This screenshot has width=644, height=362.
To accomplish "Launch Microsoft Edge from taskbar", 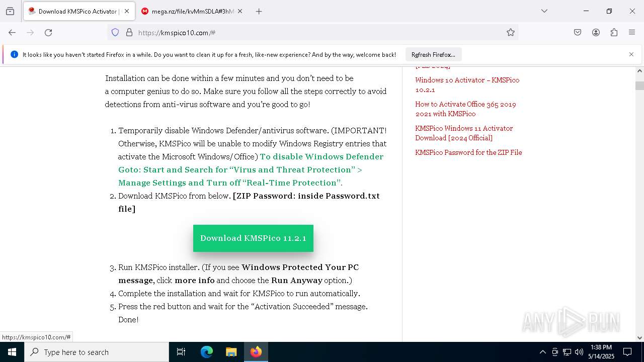I will [207, 352].
